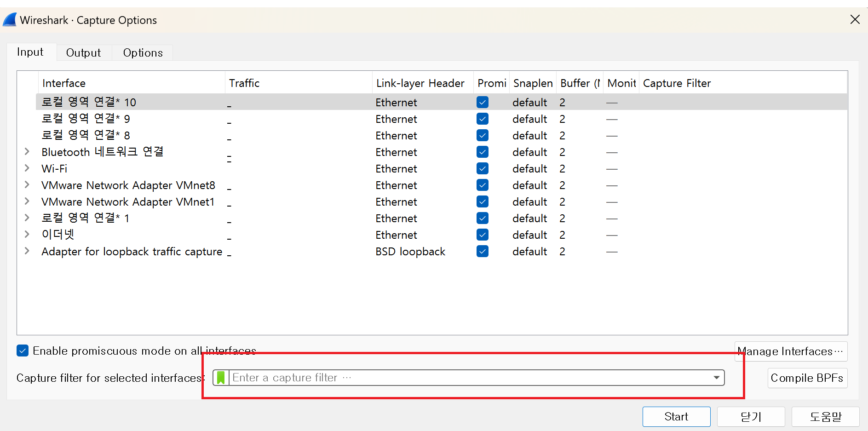Toggle the promiscuous checkbox in the 로컬 영역 연결* 1 row
868x431 pixels.
click(x=483, y=218)
